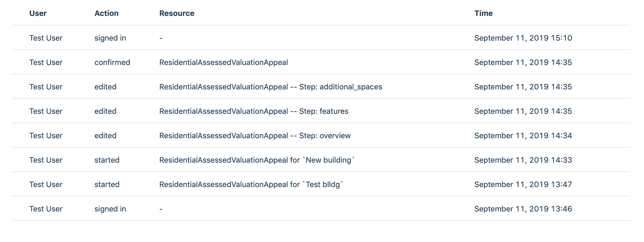Click the appeal for `Test blldg` resource
Viewport: 644px width, 242px height.
(x=251, y=184)
